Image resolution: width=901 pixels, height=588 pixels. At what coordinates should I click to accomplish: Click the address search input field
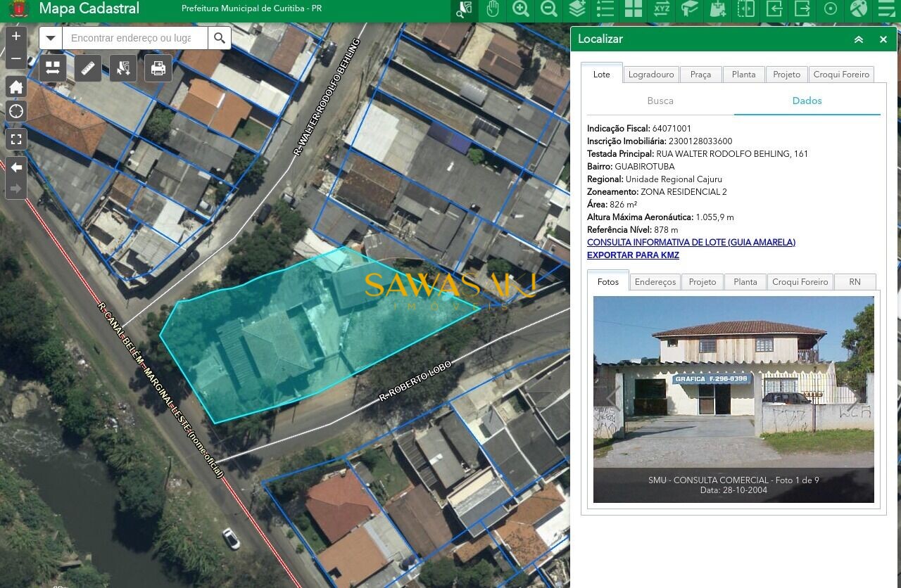[x=135, y=38]
